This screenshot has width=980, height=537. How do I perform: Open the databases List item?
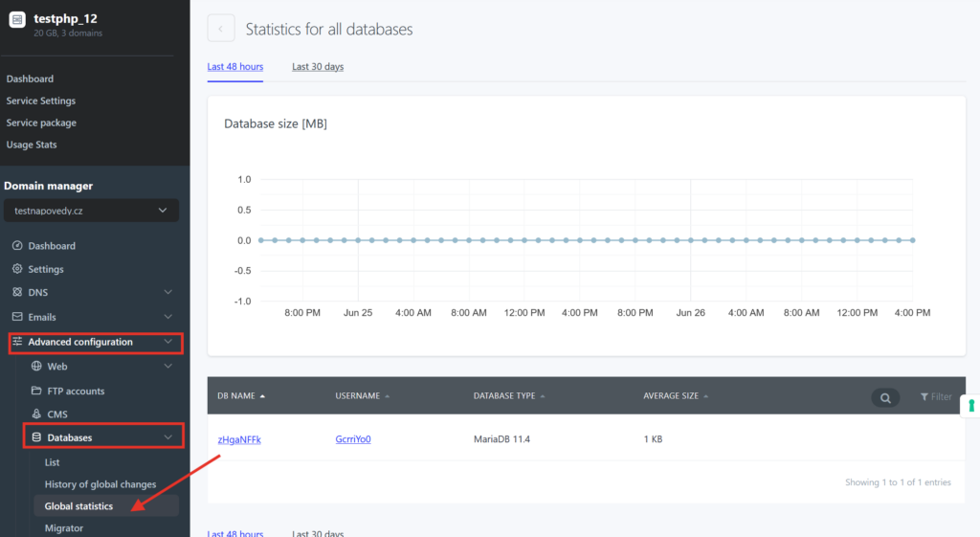click(52, 462)
